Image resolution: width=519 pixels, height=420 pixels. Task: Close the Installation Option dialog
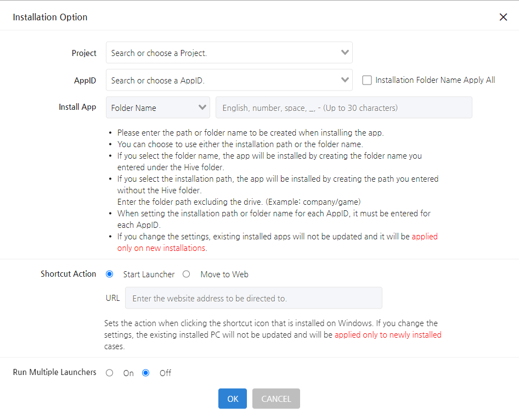503,17
